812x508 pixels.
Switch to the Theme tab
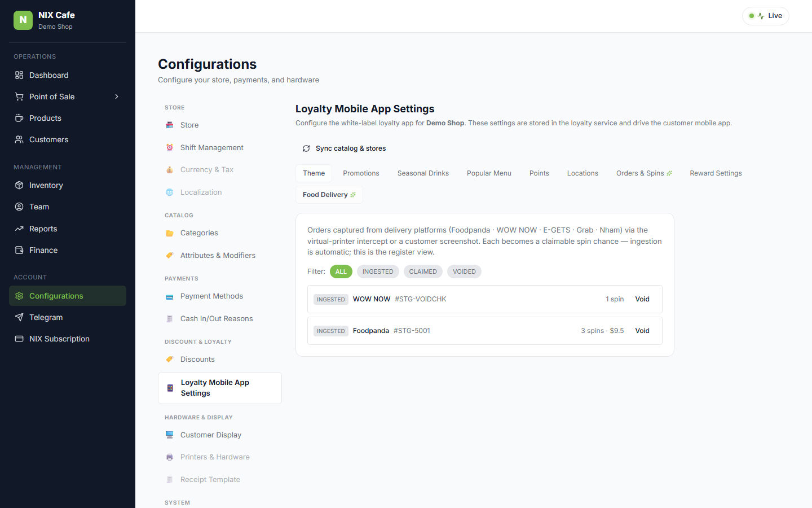pos(314,173)
